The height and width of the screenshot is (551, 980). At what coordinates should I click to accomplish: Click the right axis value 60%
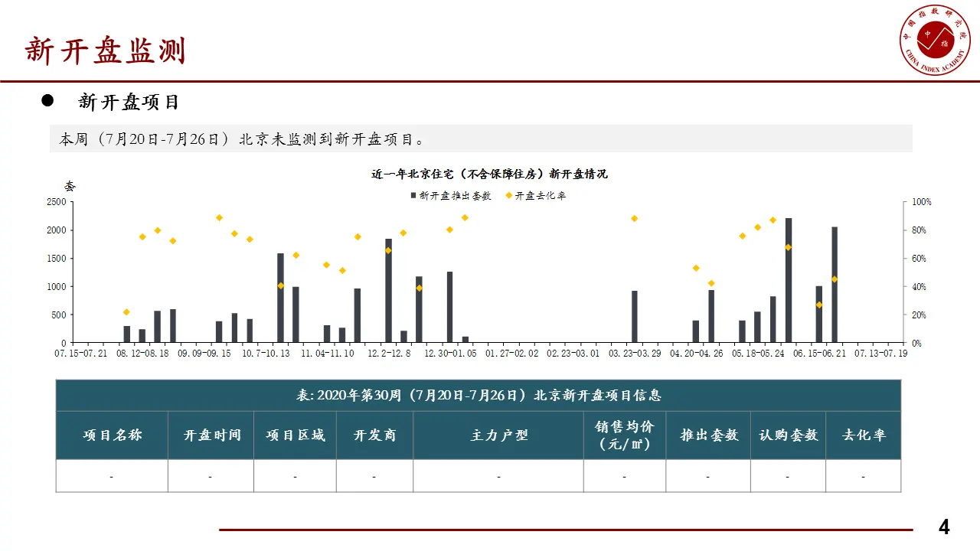[920, 259]
